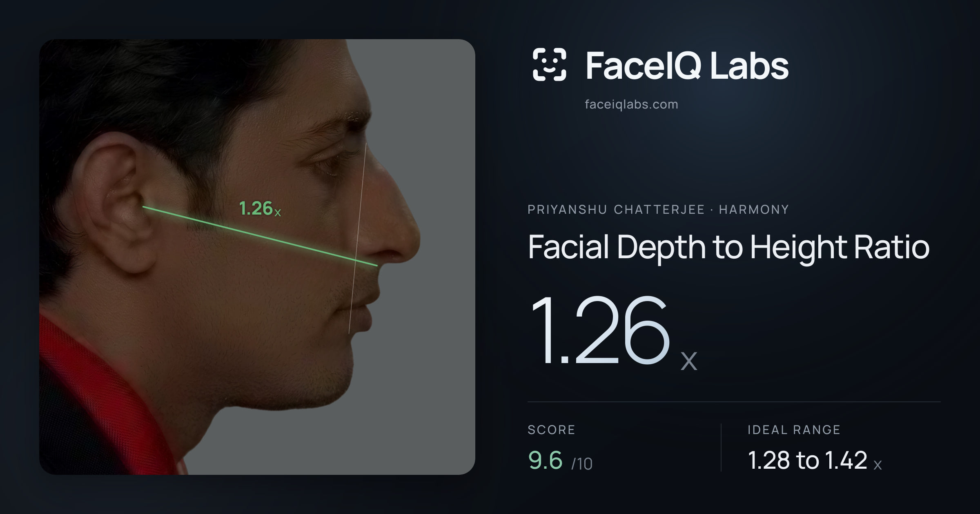The image size is (980, 514).
Task: Open the faceiqlabs.com link
Action: coord(631,104)
